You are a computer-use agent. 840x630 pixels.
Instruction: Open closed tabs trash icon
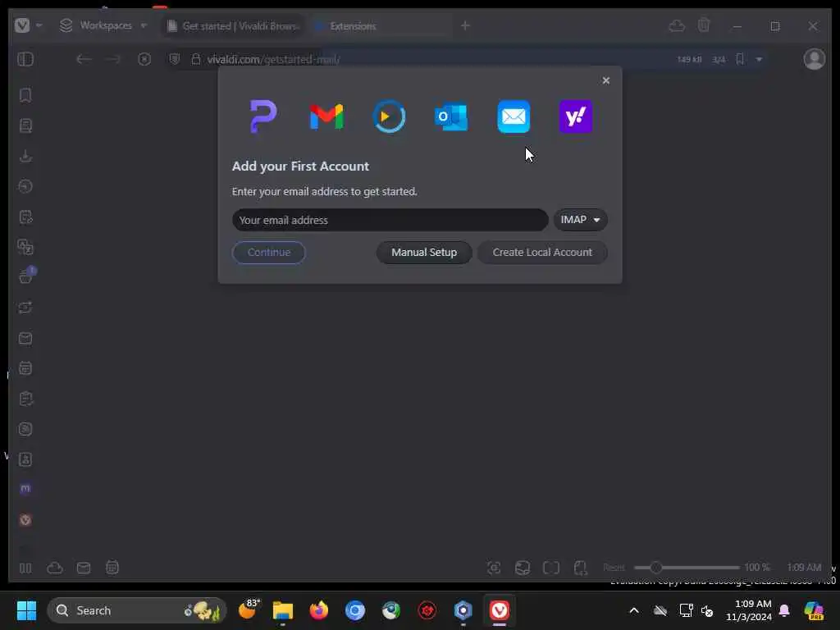click(x=704, y=25)
